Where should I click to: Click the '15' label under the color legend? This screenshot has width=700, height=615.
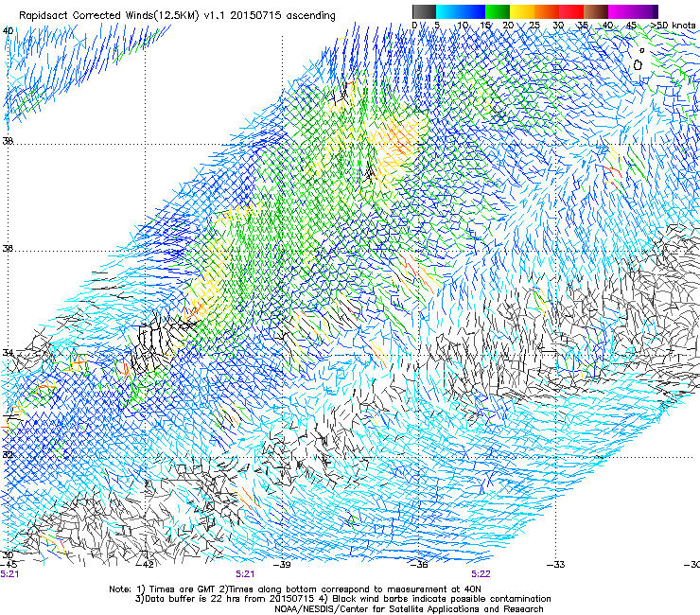[x=485, y=25]
